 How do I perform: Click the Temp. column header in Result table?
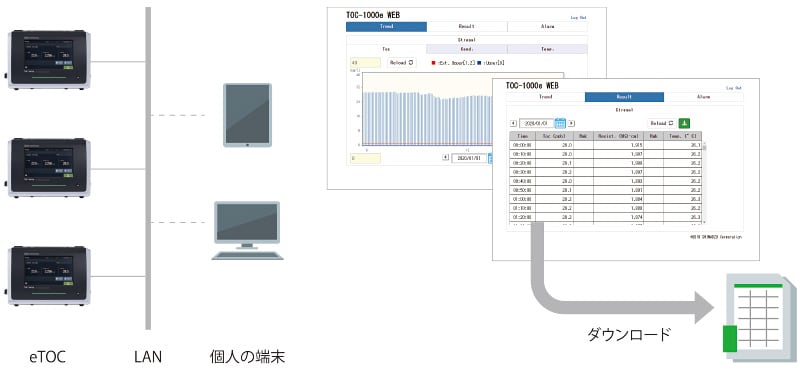click(683, 136)
